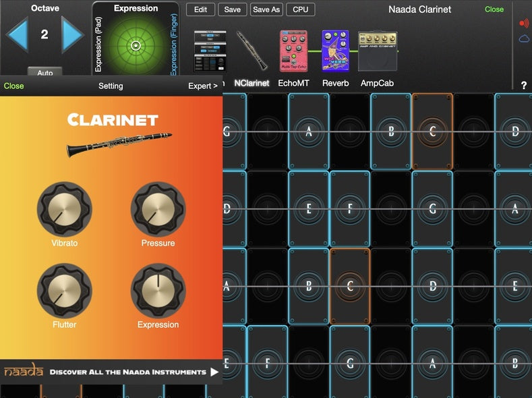The height and width of the screenshot is (398, 532).
Task: Click the Naada Clarinet preset title
Action: (x=419, y=9)
